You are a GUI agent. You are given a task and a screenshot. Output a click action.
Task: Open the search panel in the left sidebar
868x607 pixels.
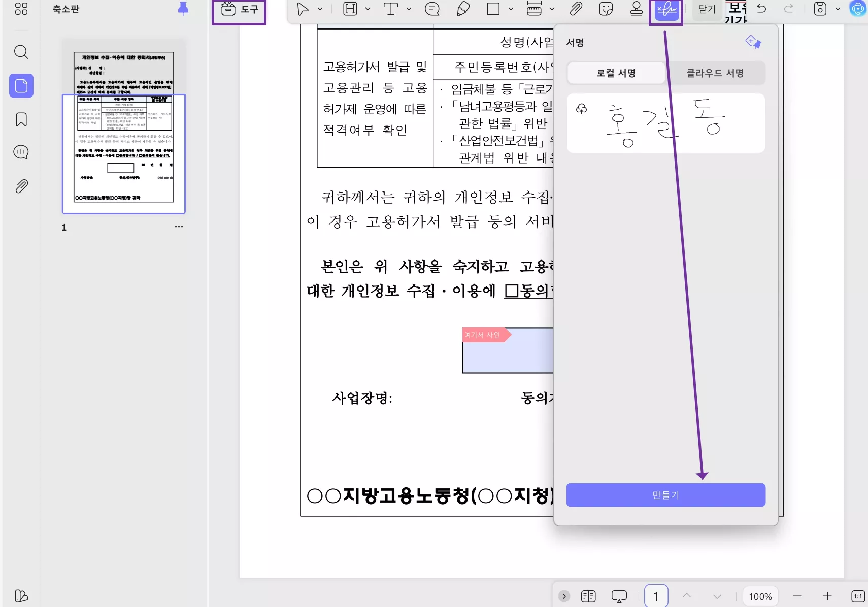(21, 52)
